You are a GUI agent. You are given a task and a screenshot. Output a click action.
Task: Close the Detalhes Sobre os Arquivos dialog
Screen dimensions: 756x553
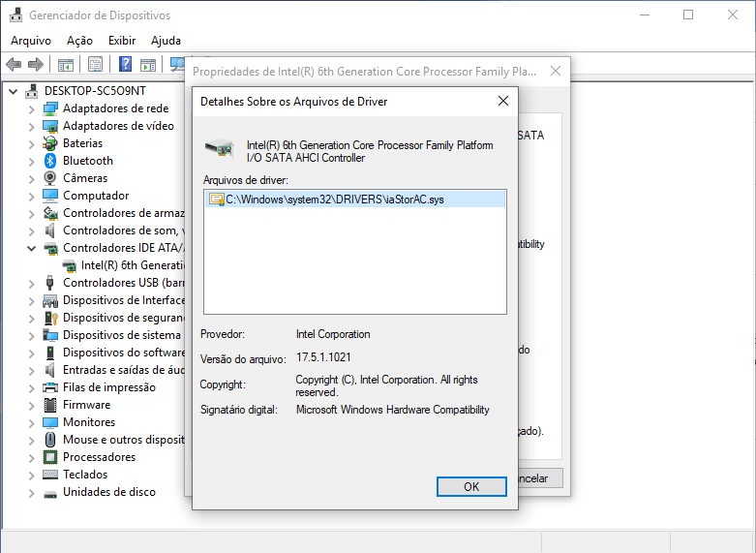pos(503,101)
